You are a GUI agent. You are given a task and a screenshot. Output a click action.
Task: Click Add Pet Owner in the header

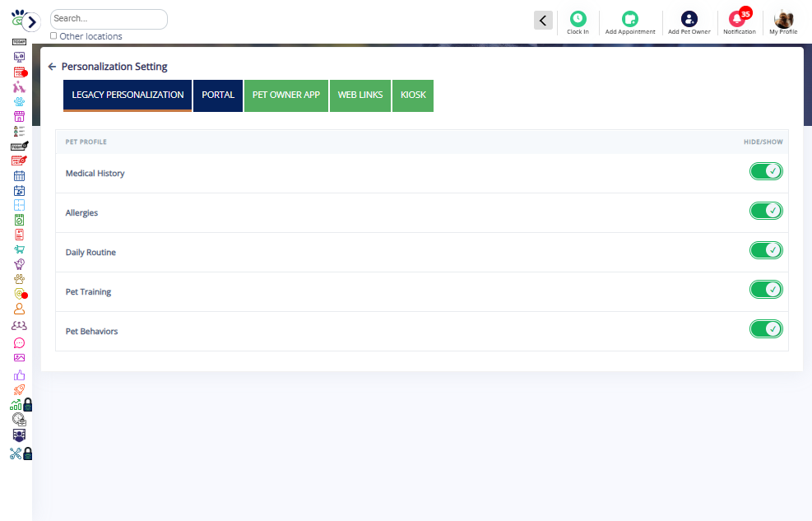click(689, 23)
